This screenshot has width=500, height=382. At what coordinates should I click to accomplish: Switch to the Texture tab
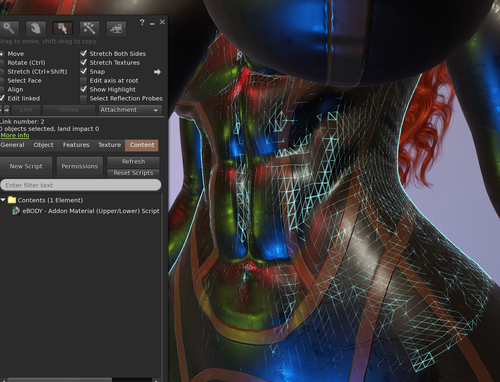(109, 145)
